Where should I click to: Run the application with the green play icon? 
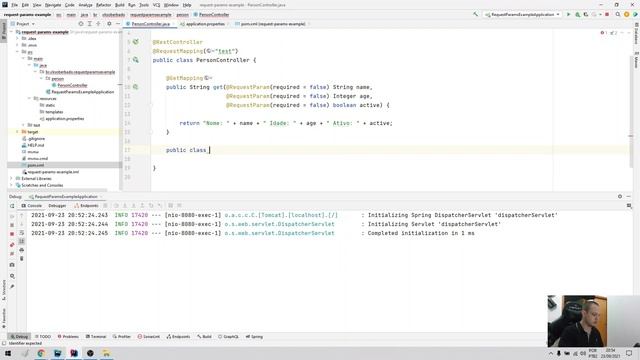coord(569,14)
